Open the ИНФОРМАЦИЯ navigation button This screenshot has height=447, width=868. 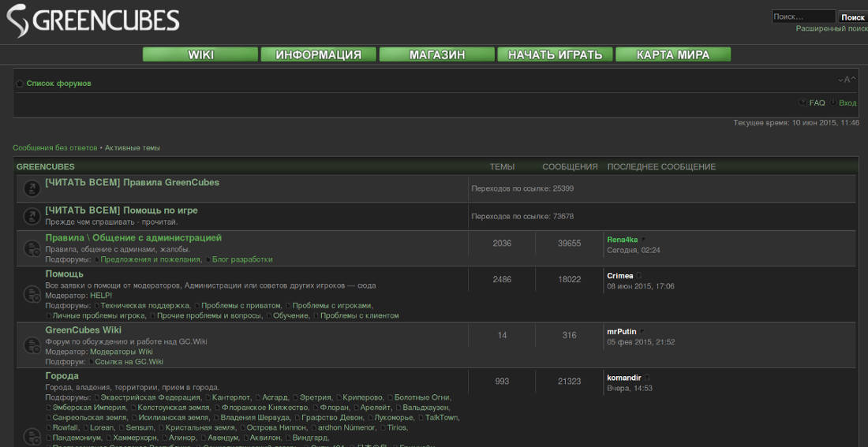click(x=319, y=54)
